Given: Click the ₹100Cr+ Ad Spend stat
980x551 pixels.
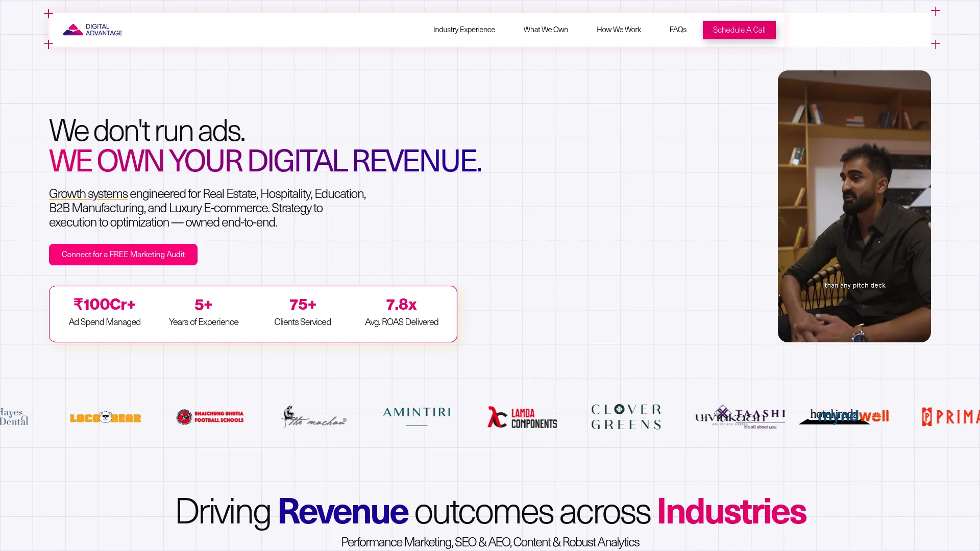Looking at the screenshot, I should [x=105, y=312].
